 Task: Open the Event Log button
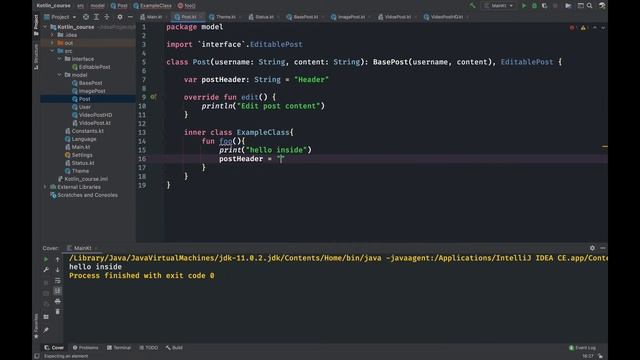click(582, 348)
